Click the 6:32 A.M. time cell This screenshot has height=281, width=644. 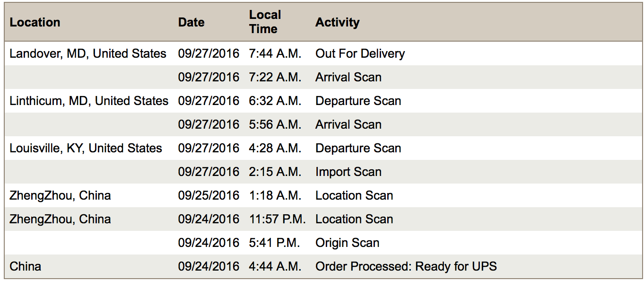coord(275,101)
